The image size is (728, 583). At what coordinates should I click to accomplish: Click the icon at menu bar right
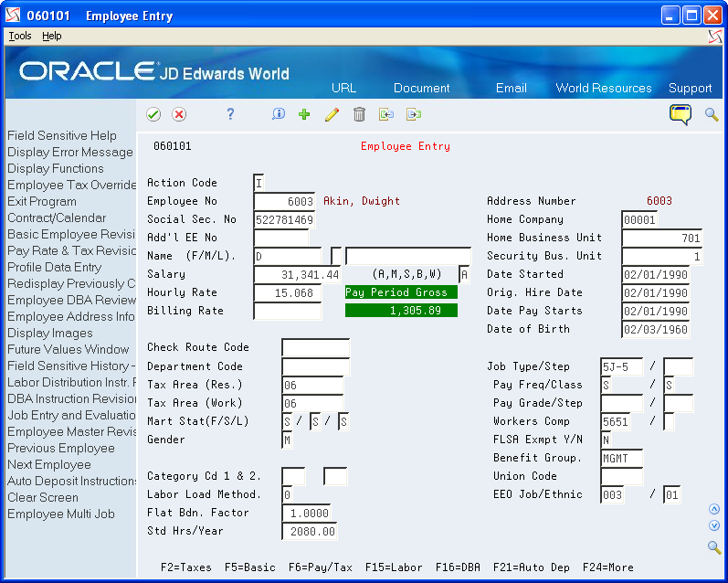point(715,37)
